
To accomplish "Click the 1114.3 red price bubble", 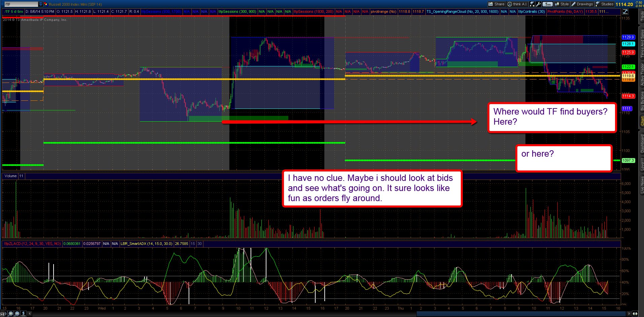I will click(x=628, y=96).
